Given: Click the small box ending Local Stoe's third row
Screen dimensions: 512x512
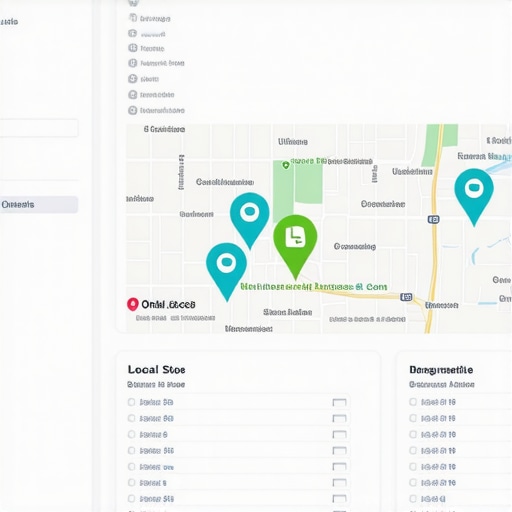Looking at the screenshot, I should coord(339,435).
